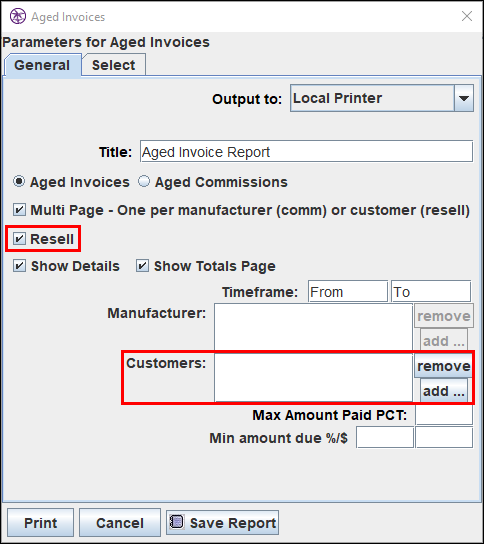The image size is (484, 544).
Task: Click the Max Amount Paid PCT field
Action: coord(444,415)
